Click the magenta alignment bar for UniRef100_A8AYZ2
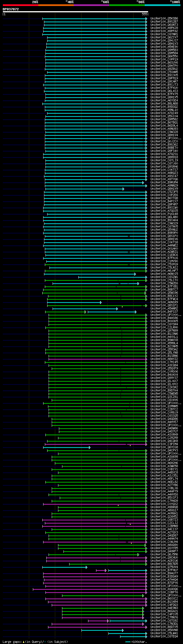The width and height of the screenshot is (183, 644). [98, 359]
